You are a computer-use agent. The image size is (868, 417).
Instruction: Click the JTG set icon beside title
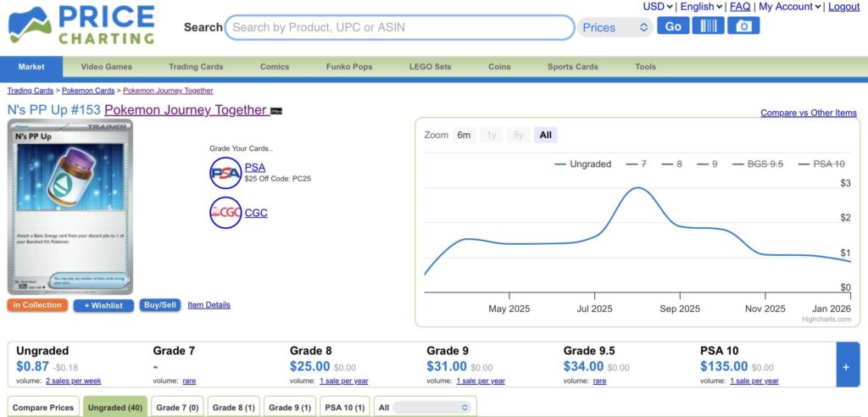276,111
